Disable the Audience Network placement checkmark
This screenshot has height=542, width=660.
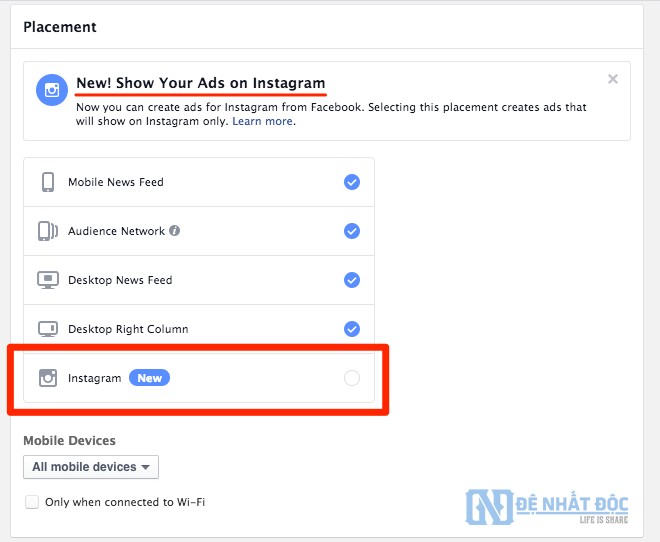click(352, 231)
